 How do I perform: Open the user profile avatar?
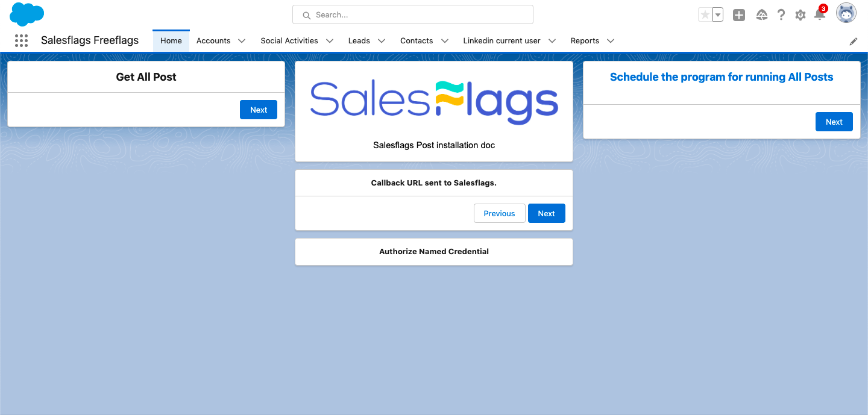tap(846, 13)
